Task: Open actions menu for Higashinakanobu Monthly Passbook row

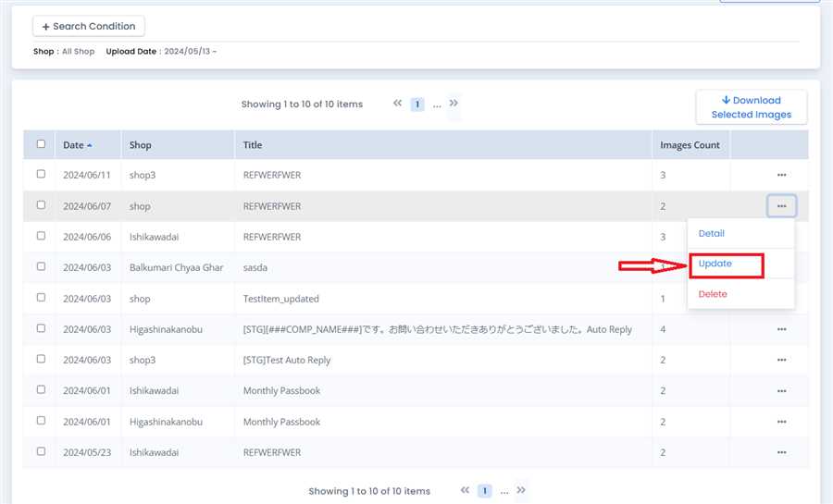Action: (781, 422)
